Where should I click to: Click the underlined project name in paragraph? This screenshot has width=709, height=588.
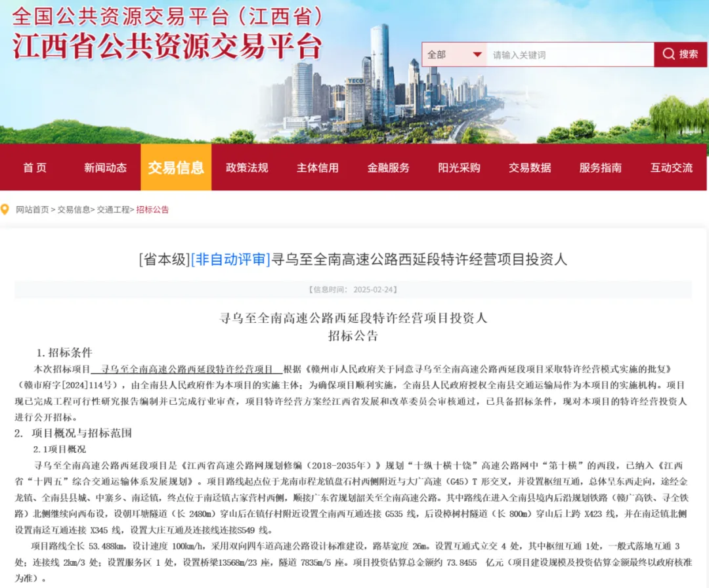[186, 369]
